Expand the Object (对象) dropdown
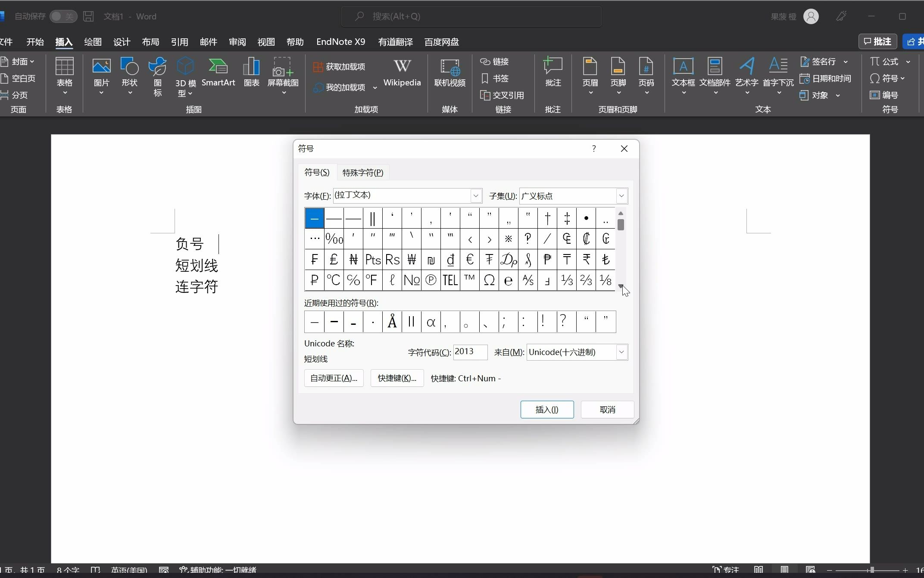The image size is (924, 578). point(838,95)
